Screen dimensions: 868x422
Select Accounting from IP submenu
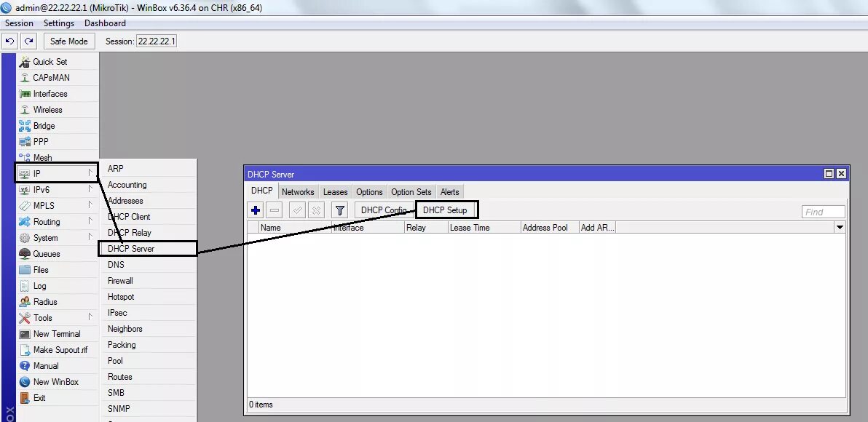127,185
